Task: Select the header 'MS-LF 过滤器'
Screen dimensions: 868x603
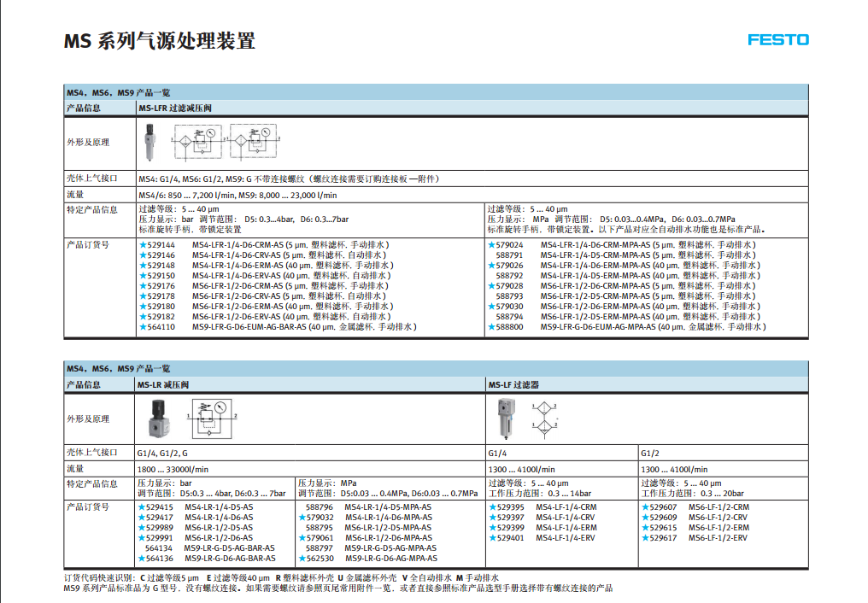Action: (513, 385)
